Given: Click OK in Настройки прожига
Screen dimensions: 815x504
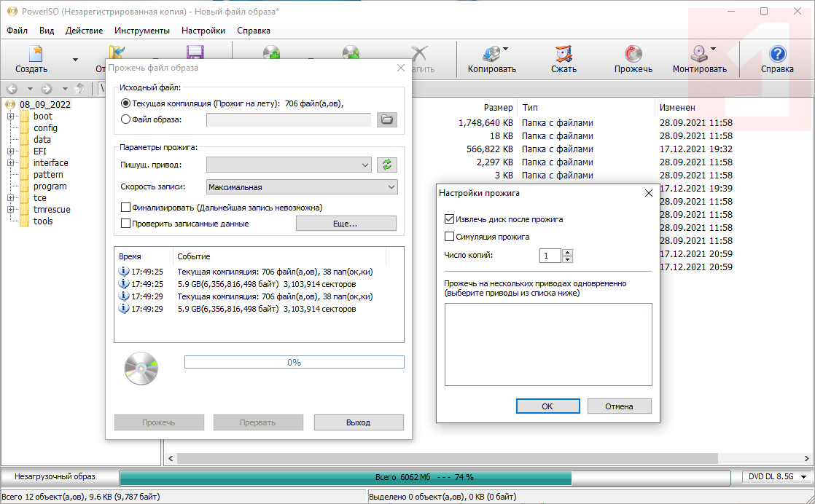Looking at the screenshot, I should [548, 406].
